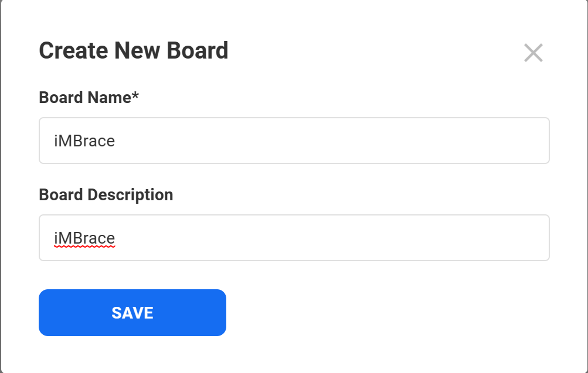588x373 pixels.
Task: Dismiss the dialog using the X icon
Action: tap(533, 53)
